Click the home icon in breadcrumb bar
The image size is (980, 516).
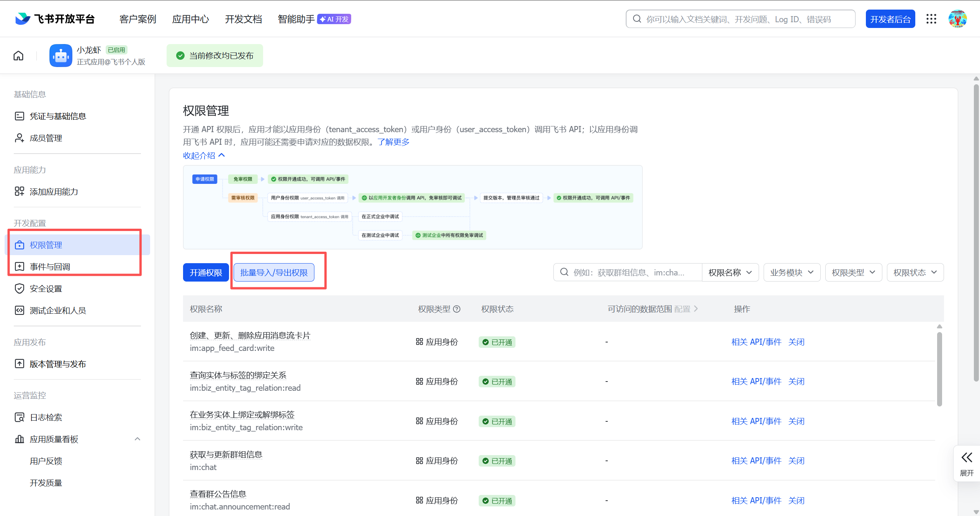[x=18, y=56]
